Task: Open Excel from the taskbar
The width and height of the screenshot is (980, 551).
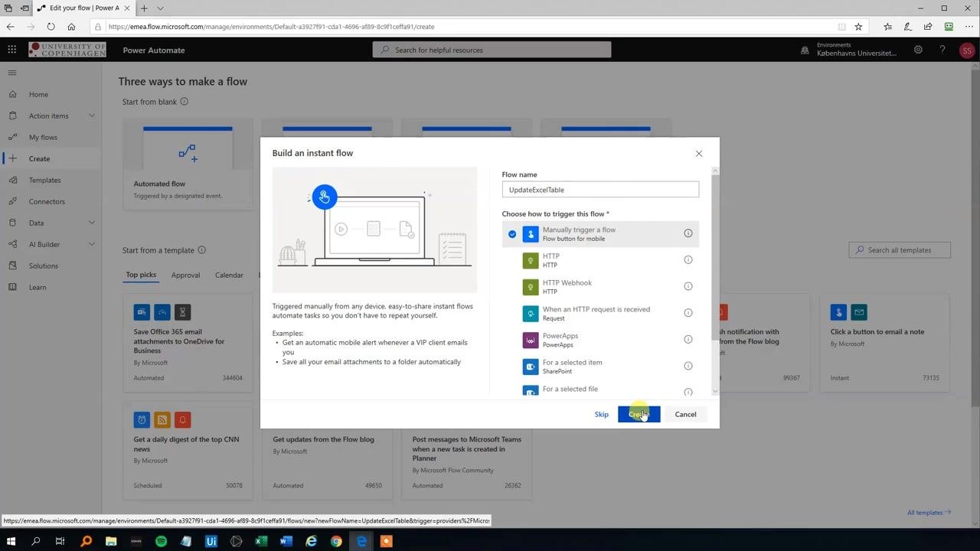Action: pyautogui.click(x=261, y=541)
